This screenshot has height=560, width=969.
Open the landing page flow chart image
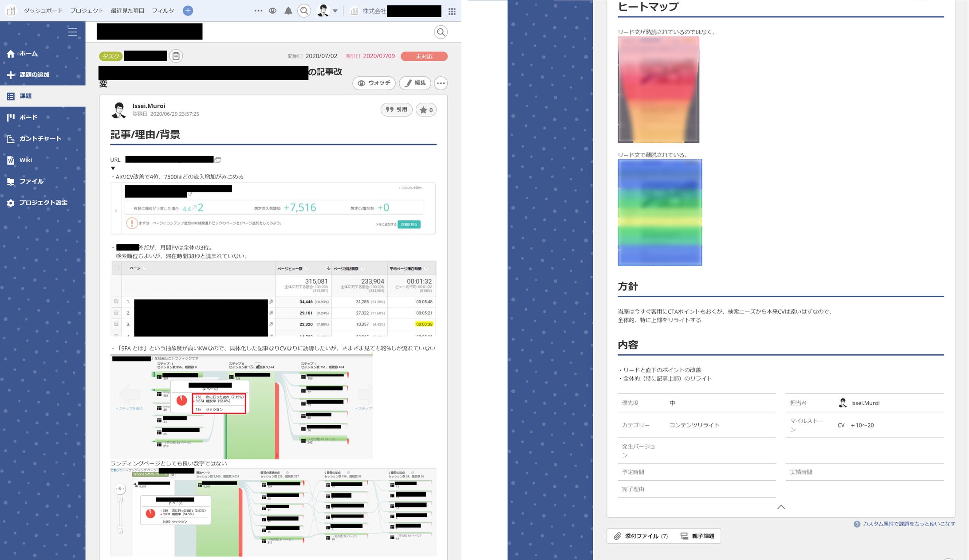273,512
